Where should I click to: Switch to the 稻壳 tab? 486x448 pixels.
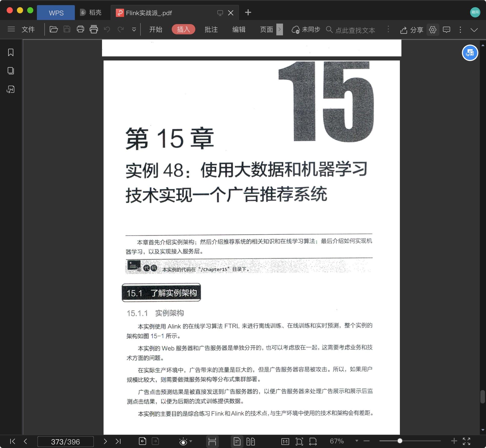91,13
